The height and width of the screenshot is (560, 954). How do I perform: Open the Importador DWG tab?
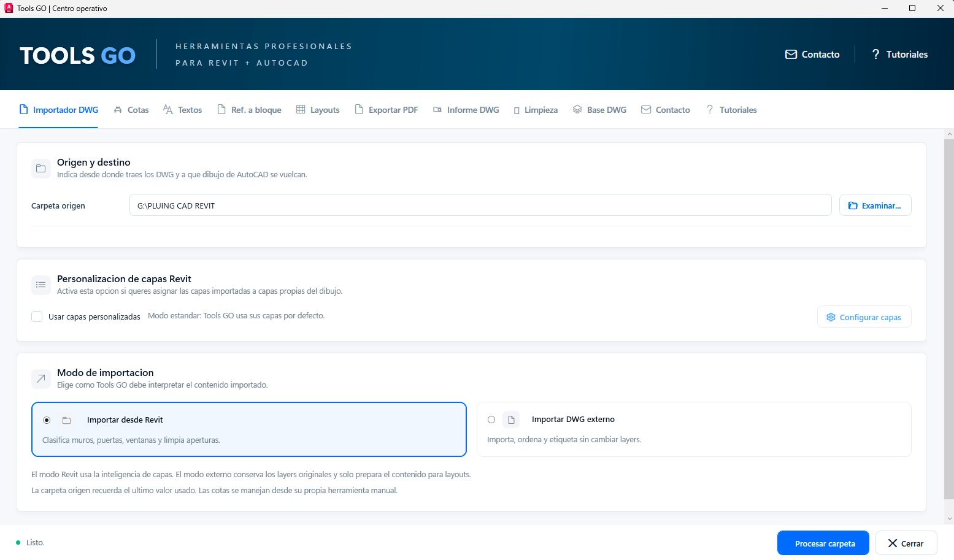[x=59, y=110]
